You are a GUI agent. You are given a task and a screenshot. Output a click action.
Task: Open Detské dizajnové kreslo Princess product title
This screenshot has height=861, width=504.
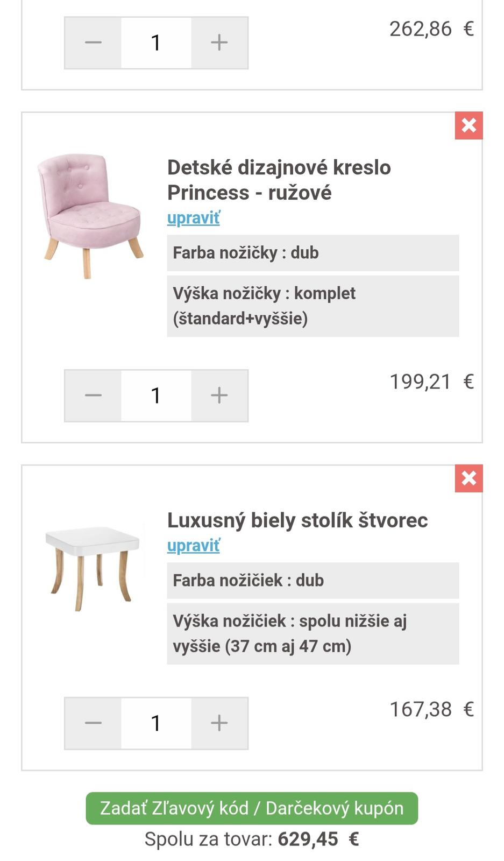click(x=279, y=180)
